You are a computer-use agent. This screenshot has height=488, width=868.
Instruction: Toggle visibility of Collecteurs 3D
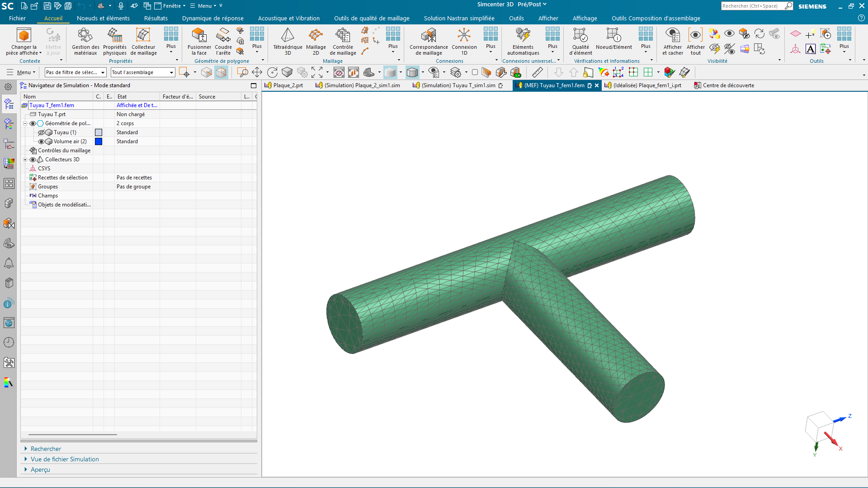pyautogui.click(x=33, y=160)
